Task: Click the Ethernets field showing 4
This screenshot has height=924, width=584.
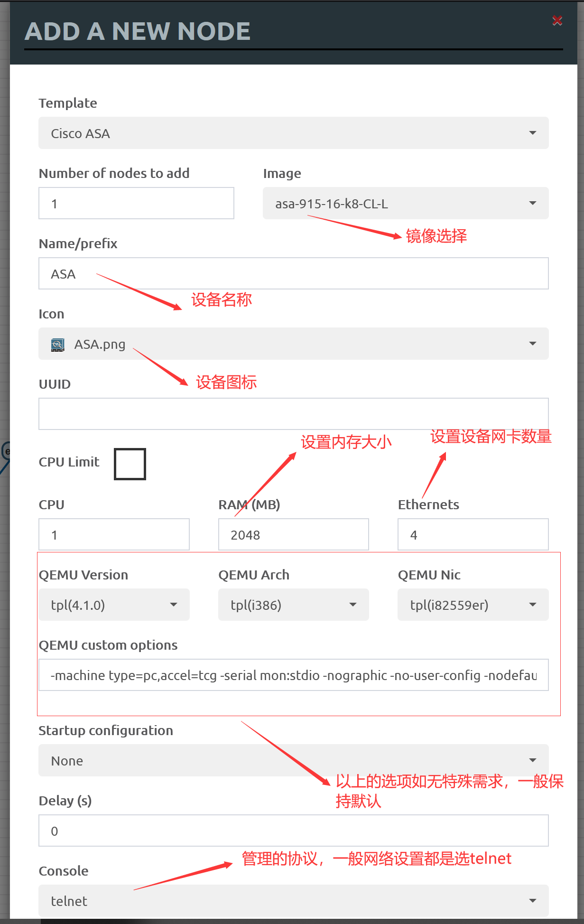Action: pos(473,534)
